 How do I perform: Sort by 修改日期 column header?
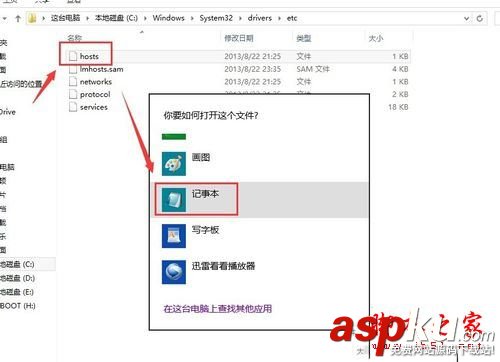point(239,38)
